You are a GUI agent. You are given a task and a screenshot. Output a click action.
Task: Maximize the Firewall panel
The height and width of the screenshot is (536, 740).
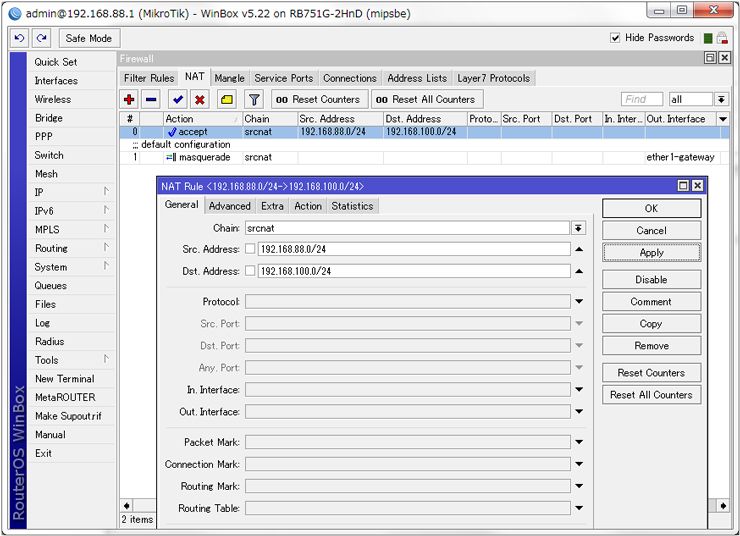click(x=710, y=58)
